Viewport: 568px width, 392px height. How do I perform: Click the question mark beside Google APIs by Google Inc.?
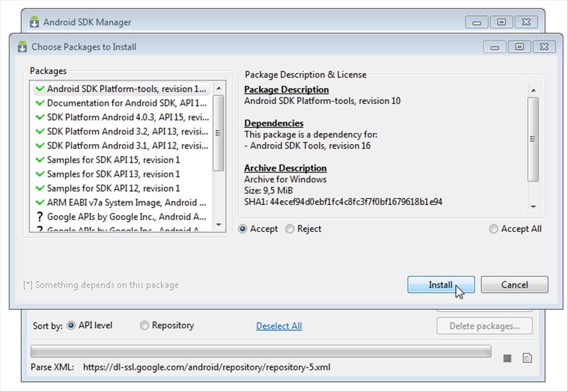(40, 217)
